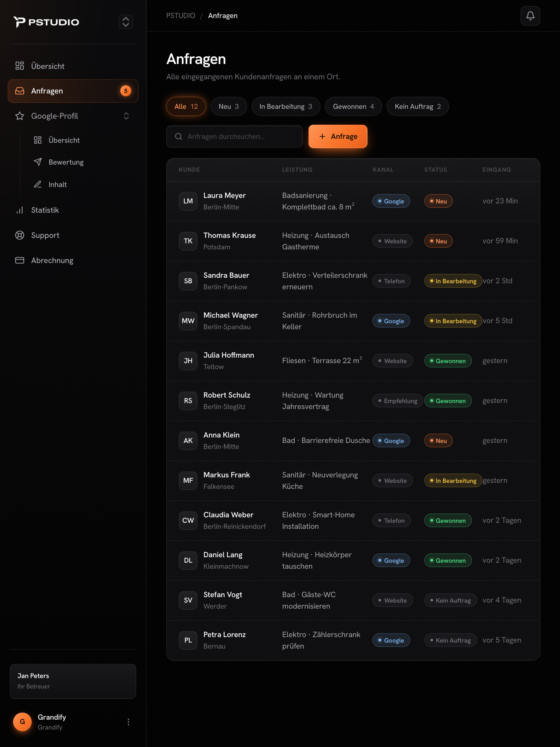Open the Grandify account options menu
560x747 pixels.
point(128,722)
